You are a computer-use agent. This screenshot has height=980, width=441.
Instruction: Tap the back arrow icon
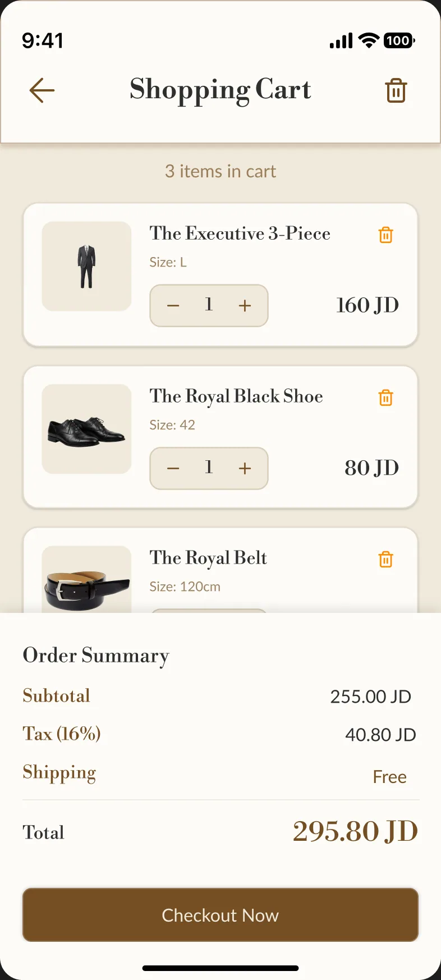coord(42,90)
